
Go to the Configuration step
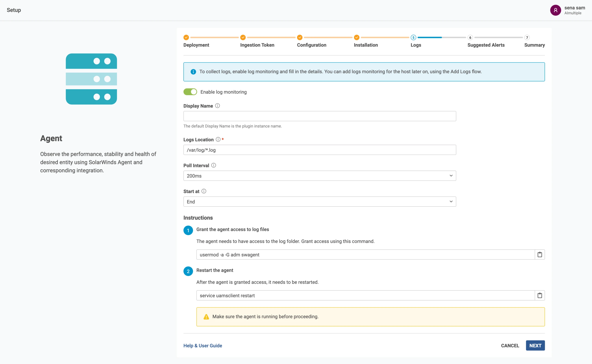(312, 45)
